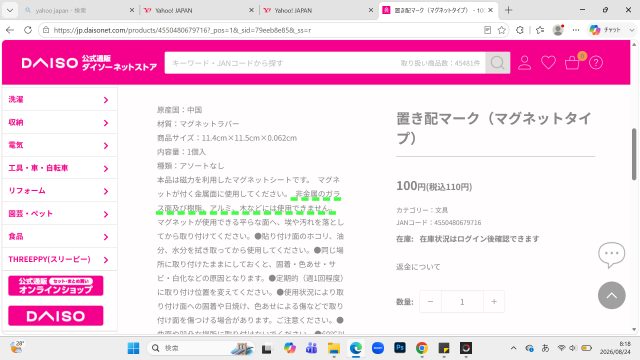Switch to the third Yahoo! JAPAN tab
The width and height of the screenshot is (640, 360).
point(318,10)
